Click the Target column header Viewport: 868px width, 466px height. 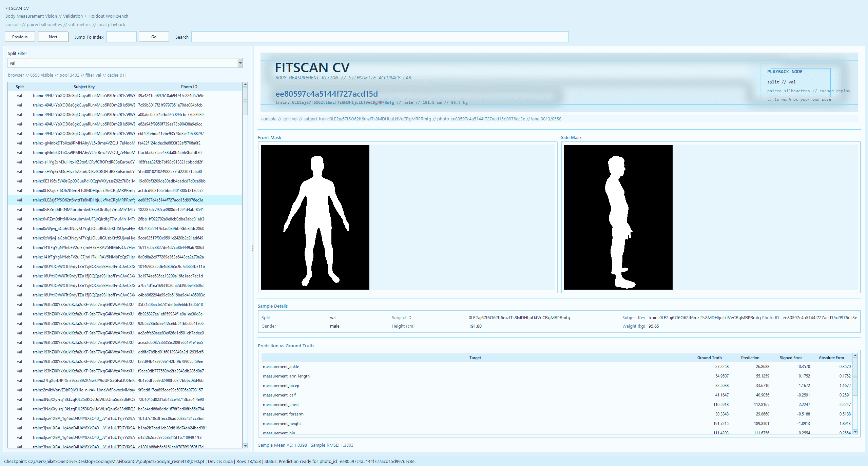(x=475, y=358)
